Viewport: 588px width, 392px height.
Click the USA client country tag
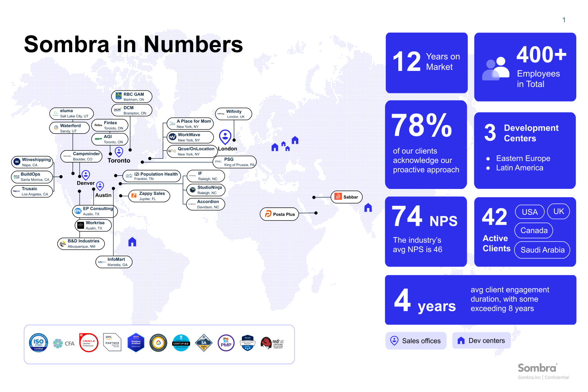pos(530,212)
